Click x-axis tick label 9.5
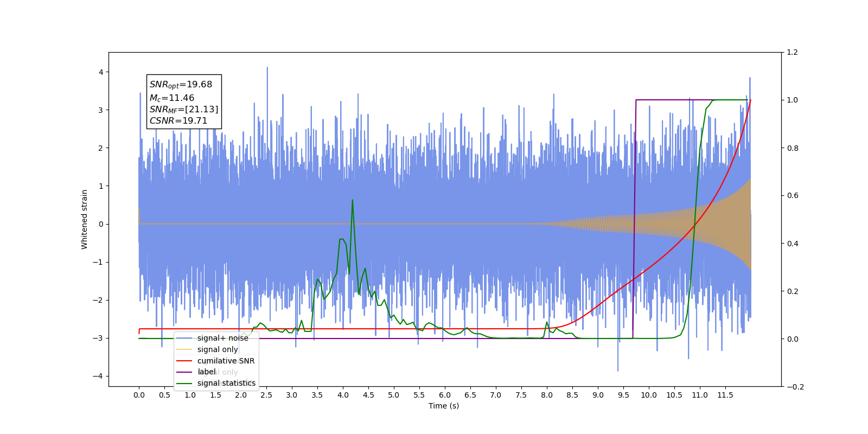Screen dimensions: 868x434 pyautogui.click(x=623, y=395)
